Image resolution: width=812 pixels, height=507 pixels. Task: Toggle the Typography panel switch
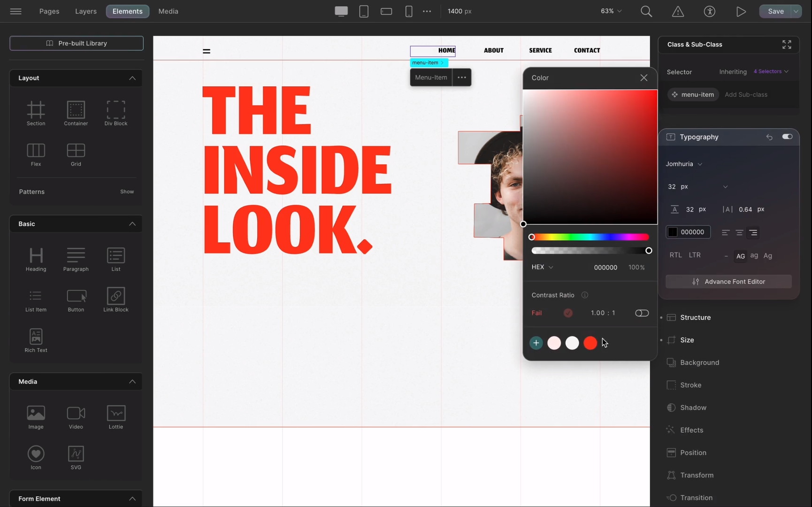[787, 137]
